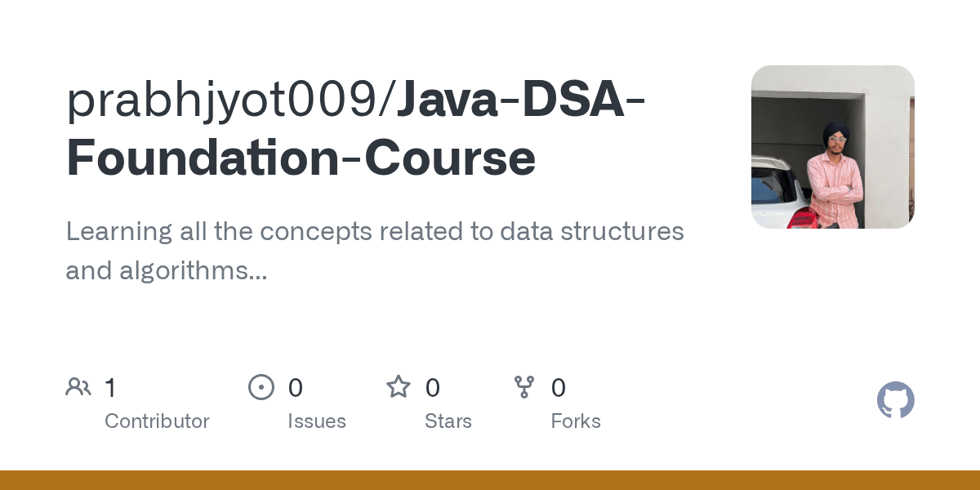
Task: Click the Issues label text
Action: pos(316,421)
